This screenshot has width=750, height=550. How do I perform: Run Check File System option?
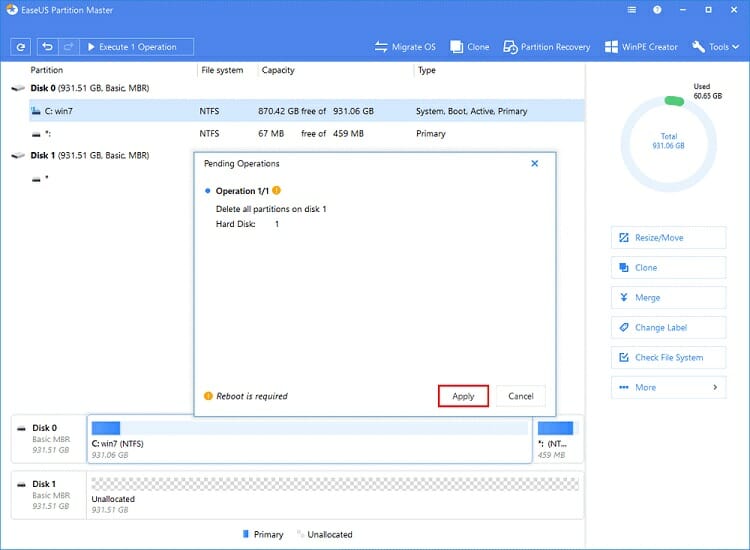click(x=668, y=358)
